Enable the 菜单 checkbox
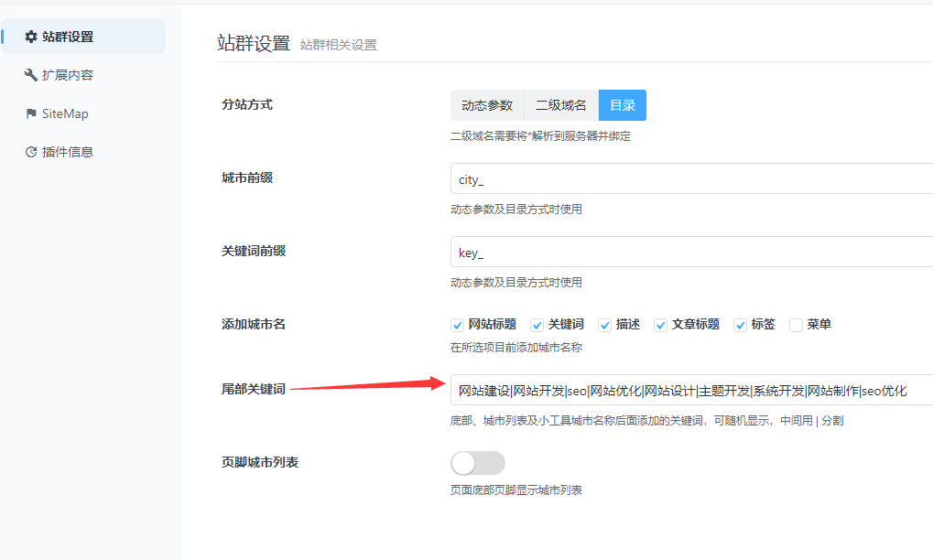933x560 pixels. click(x=796, y=325)
